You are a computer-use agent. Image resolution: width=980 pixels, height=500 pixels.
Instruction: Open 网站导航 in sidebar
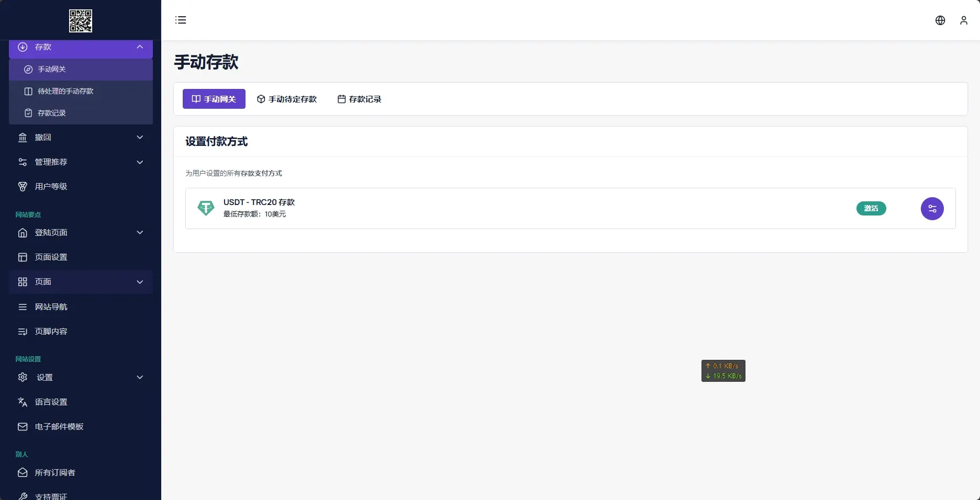coord(51,307)
